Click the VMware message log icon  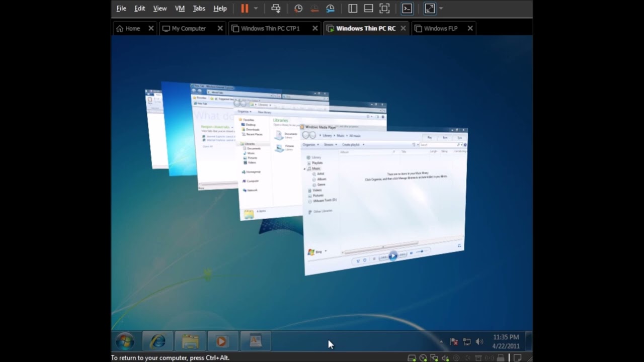pos(518,358)
